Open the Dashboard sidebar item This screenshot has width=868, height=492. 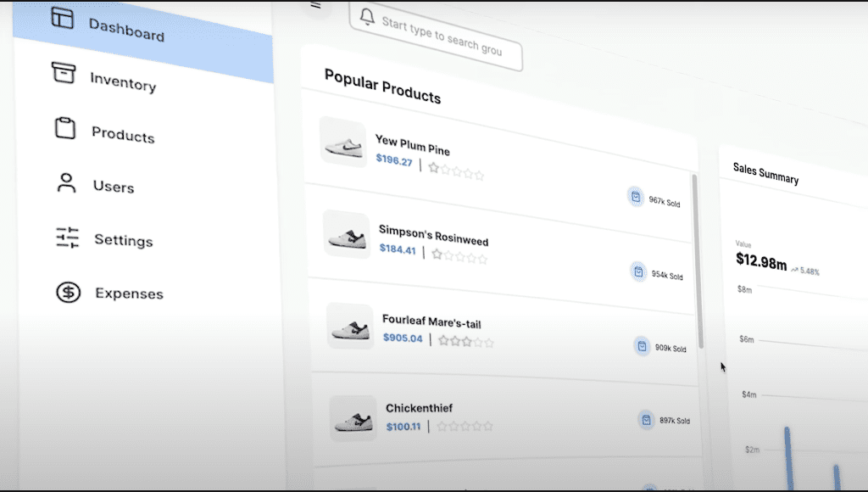[x=142, y=42]
